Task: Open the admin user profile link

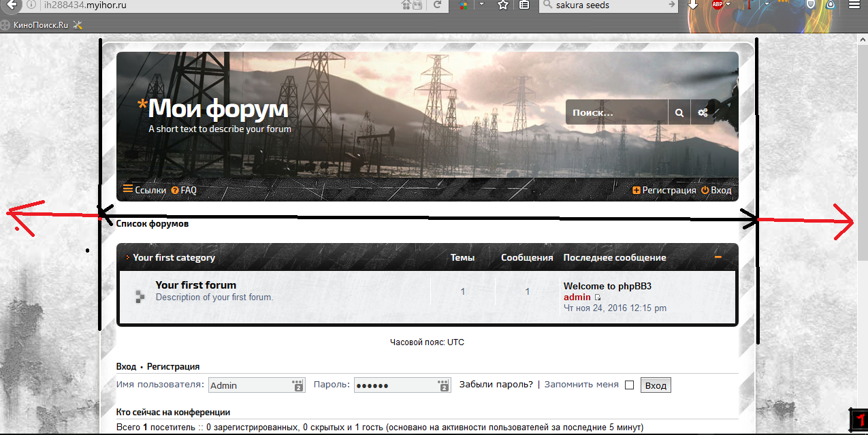Action: (x=577, y=297)
